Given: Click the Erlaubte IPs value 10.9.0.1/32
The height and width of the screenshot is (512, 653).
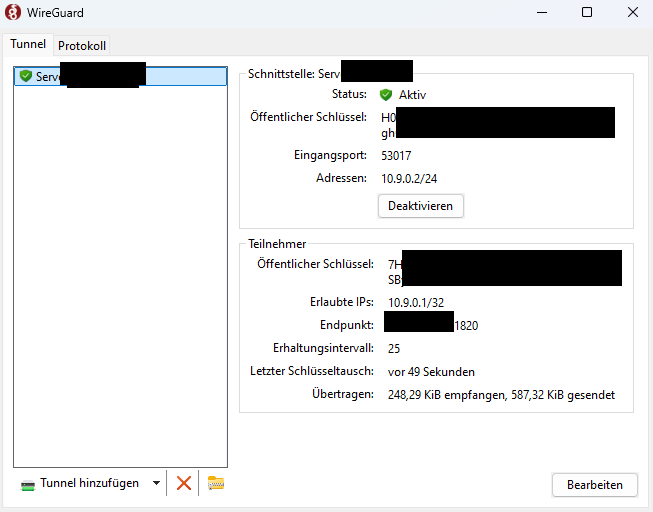Looking at the screenshot, I should [x=415, y=302].
